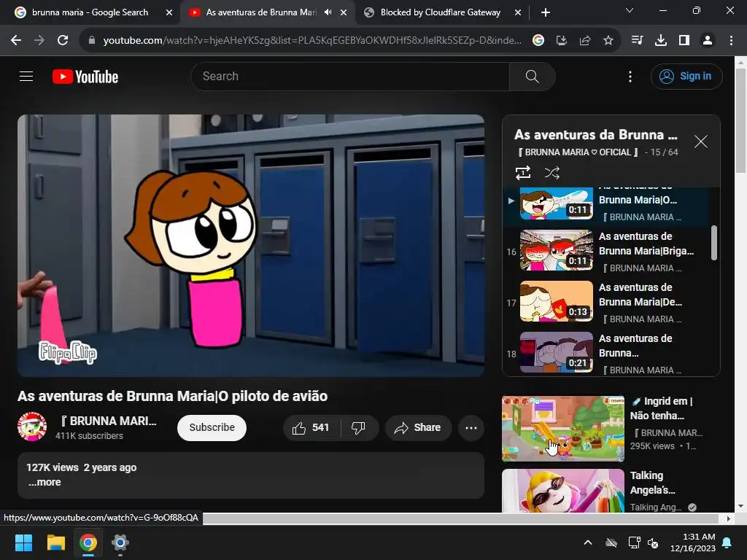Open File Explorer from taskbar
The width and height of the screenshot is (747, 560).
pos(55,542)
